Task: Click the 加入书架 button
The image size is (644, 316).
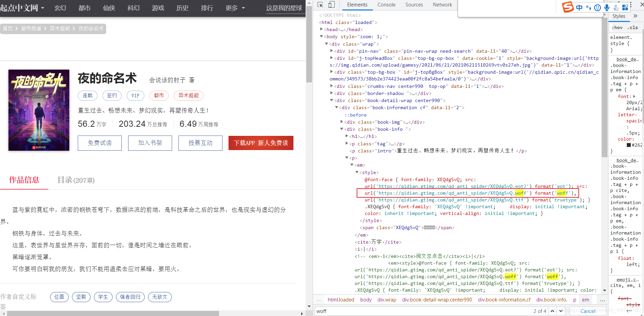Action: coord(150,143)
